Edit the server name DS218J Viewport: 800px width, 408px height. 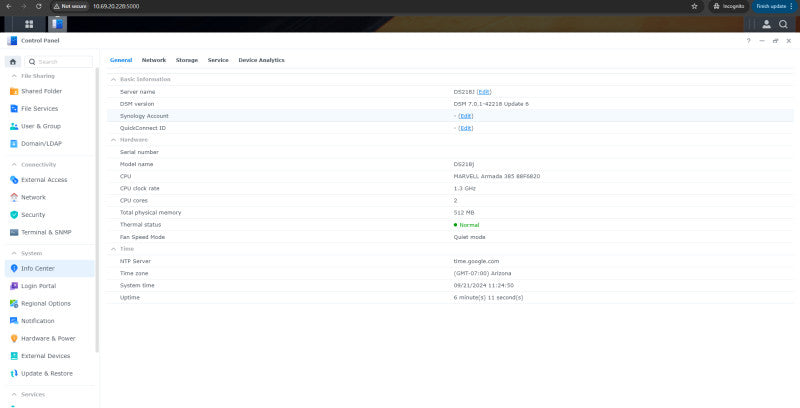(484, 92)
